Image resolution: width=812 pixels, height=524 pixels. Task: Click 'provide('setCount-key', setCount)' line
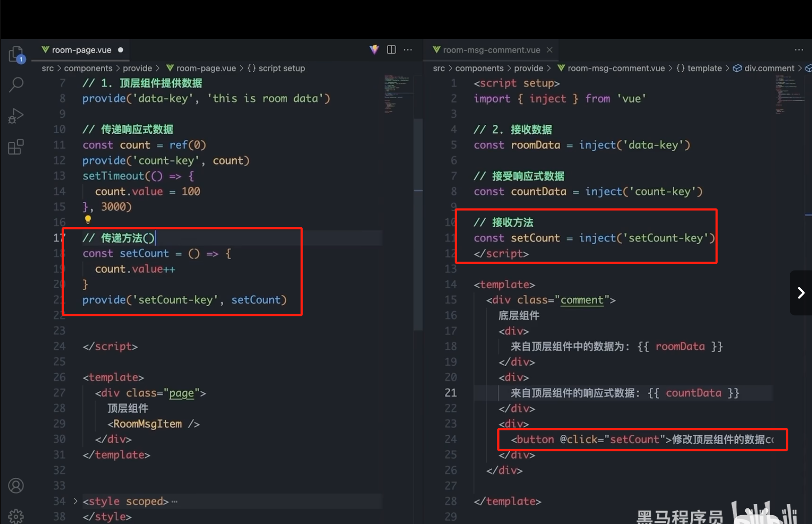pos(185,300)
